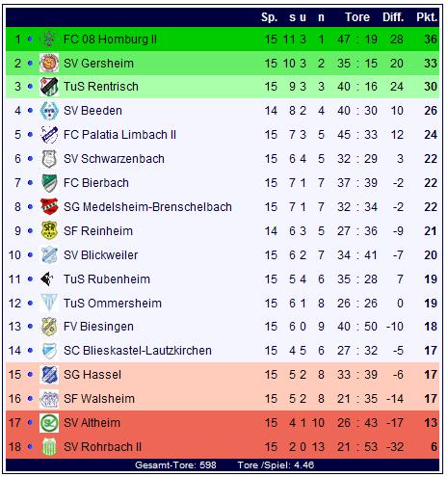Open the TuS Rubenheim team link

point(107,279)
